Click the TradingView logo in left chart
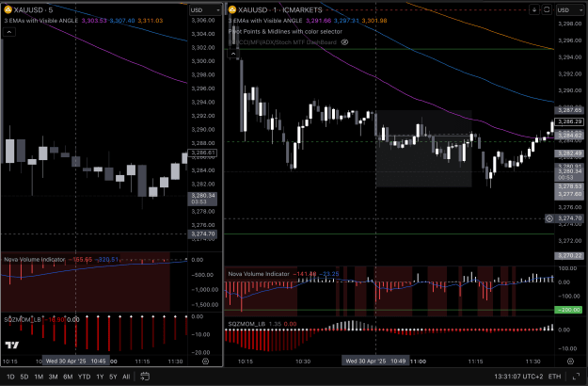This screenshot has width=588, height=386. tap(12, 346)
